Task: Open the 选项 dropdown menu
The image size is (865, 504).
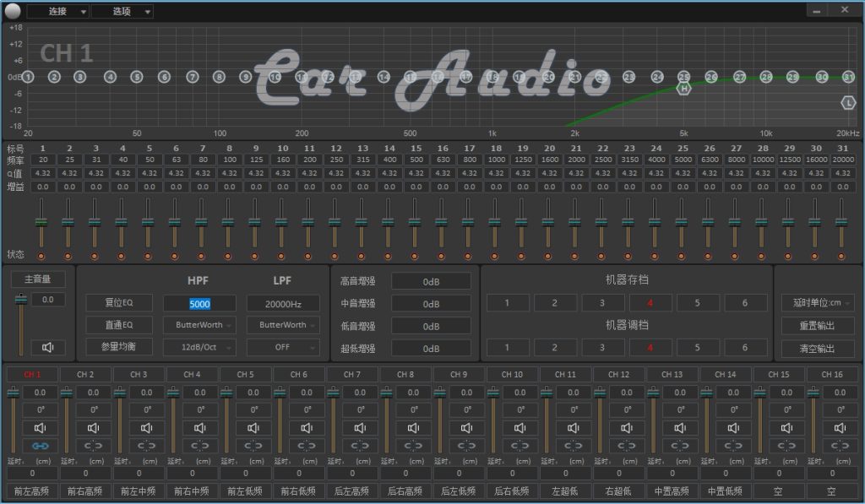Action: [122, 11]
